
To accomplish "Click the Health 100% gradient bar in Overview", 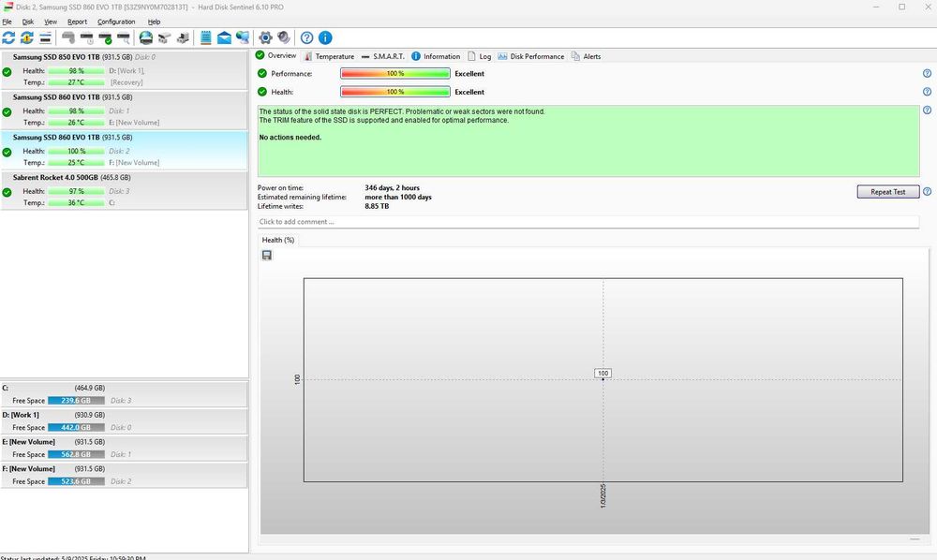I will coord(395,92).
